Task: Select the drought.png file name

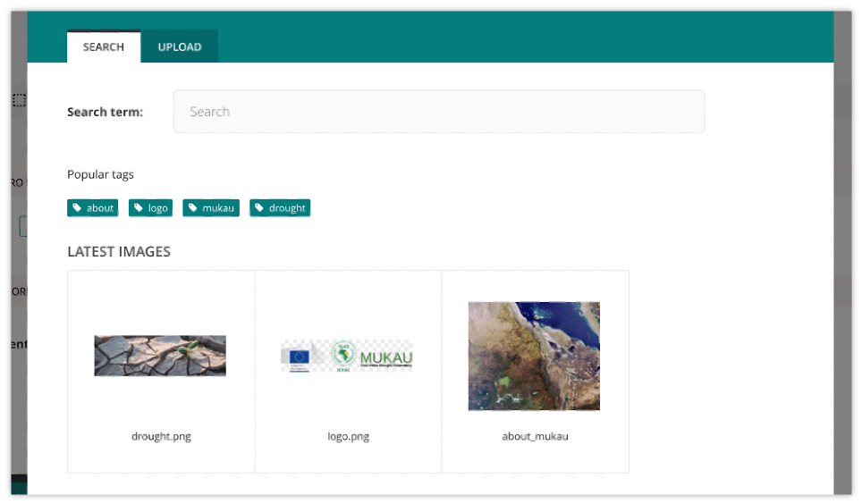Action: point(161,436)
